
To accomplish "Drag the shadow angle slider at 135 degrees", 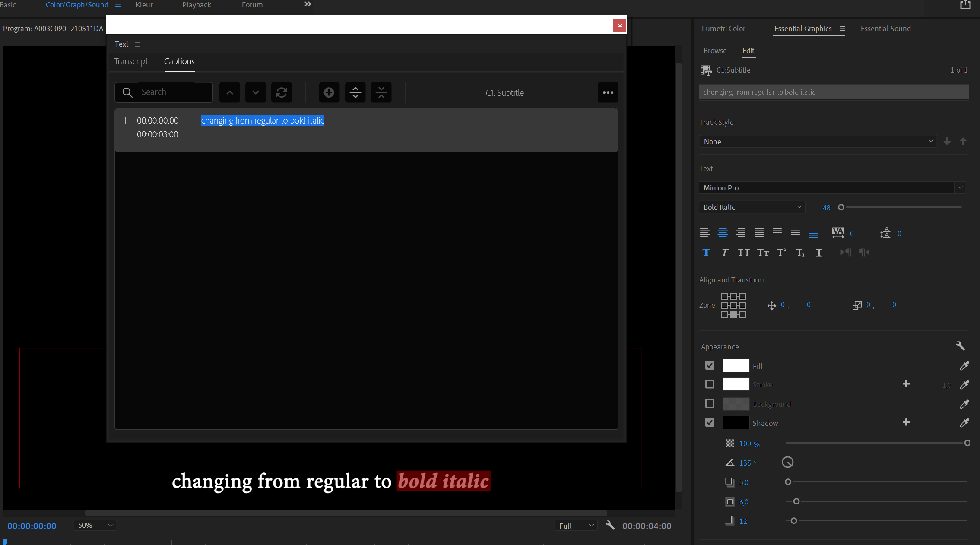I will pyautogui.click(x=787, y=463).
